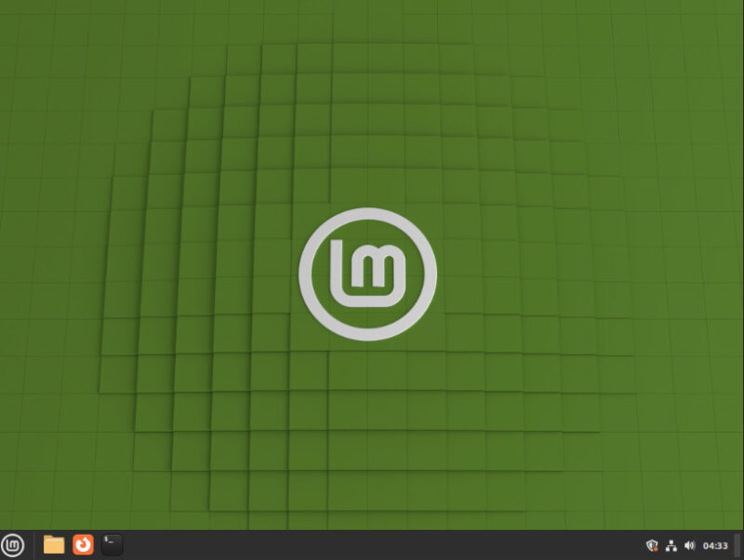Toggle the show desktop area at panel edge
Viewport: 744px width, 560px height.
pos(738,546)
